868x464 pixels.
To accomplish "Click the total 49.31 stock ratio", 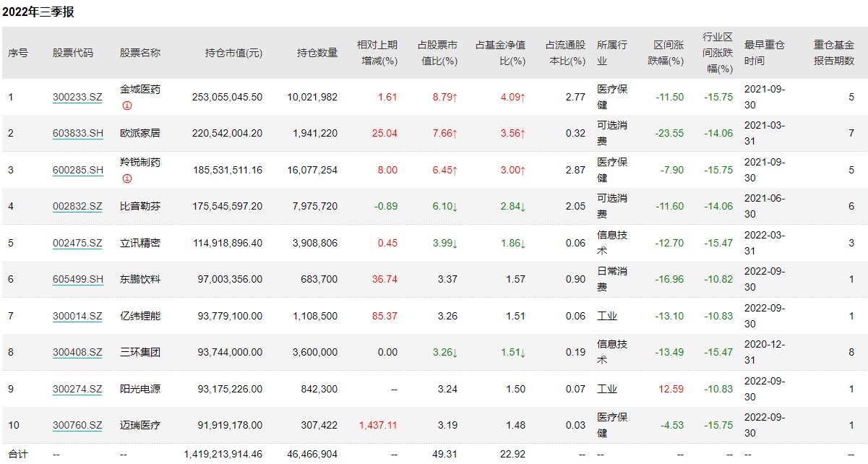I will click(446, 454).
